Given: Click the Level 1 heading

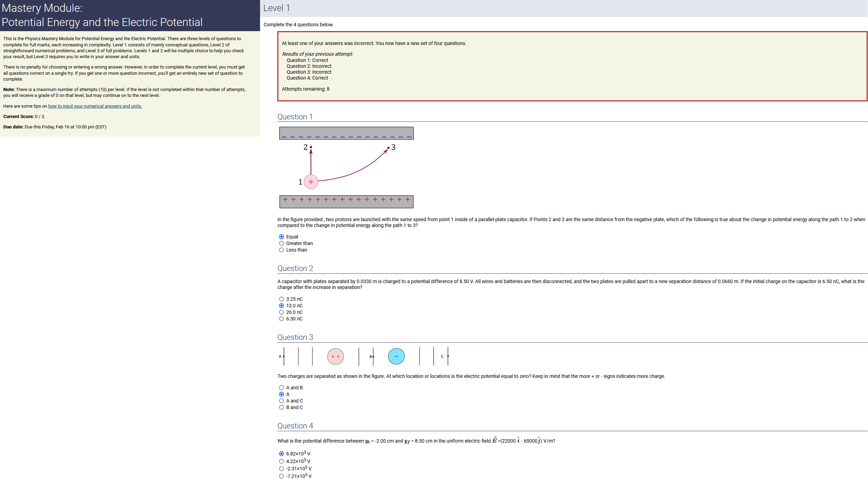Looking at the screenshot, I should tap(276, 8).
